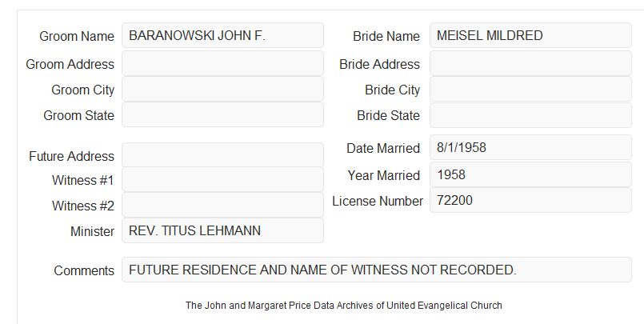Click the Comments text field

pyautogui.click(x=377, y=270)
